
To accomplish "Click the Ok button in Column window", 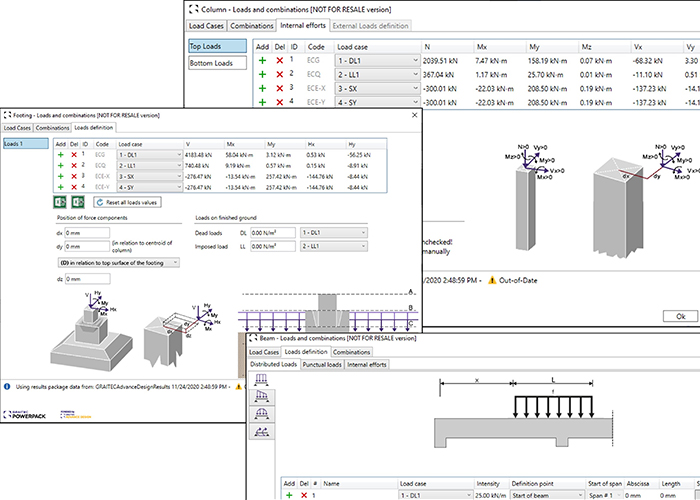I will point(680,316).
